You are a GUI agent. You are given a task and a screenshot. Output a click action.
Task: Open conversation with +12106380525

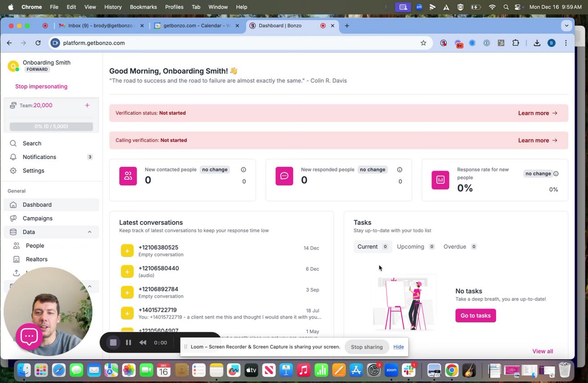coord(221,251)
